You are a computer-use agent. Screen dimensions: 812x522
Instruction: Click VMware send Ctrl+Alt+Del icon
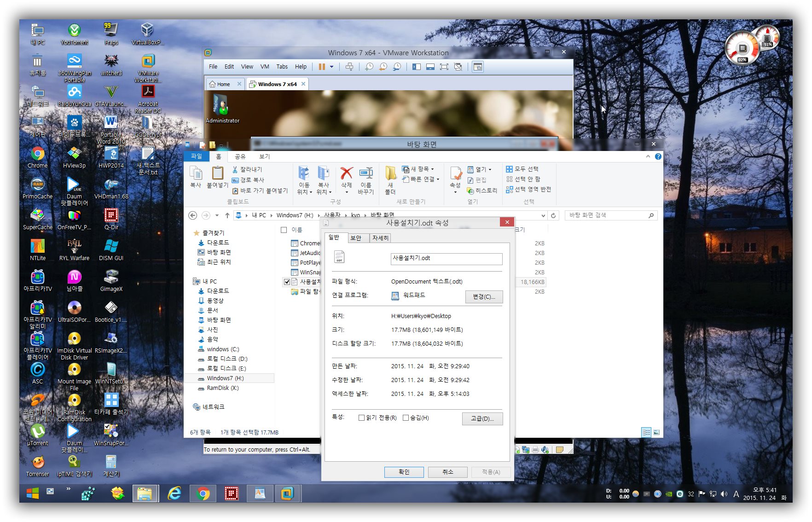pos(349,67)
